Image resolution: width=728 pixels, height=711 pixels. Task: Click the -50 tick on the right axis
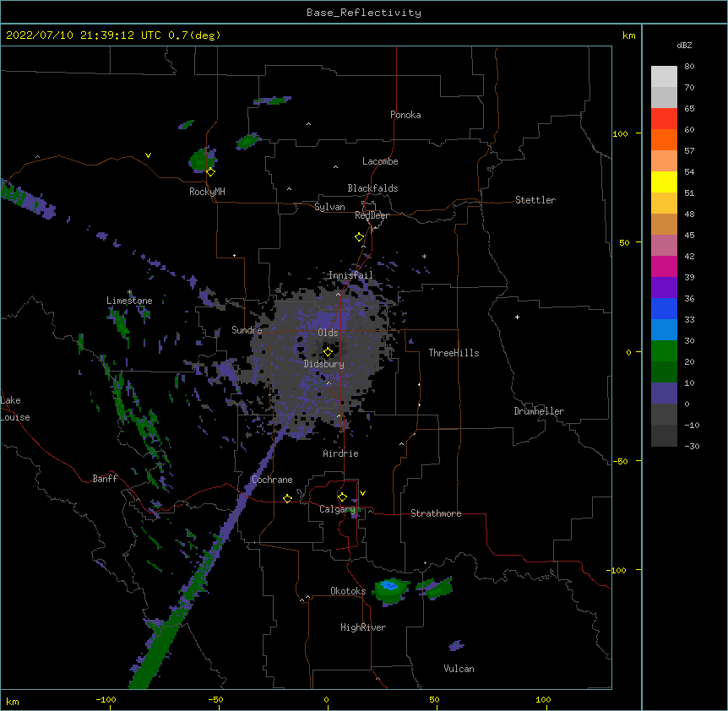(621, 461)
